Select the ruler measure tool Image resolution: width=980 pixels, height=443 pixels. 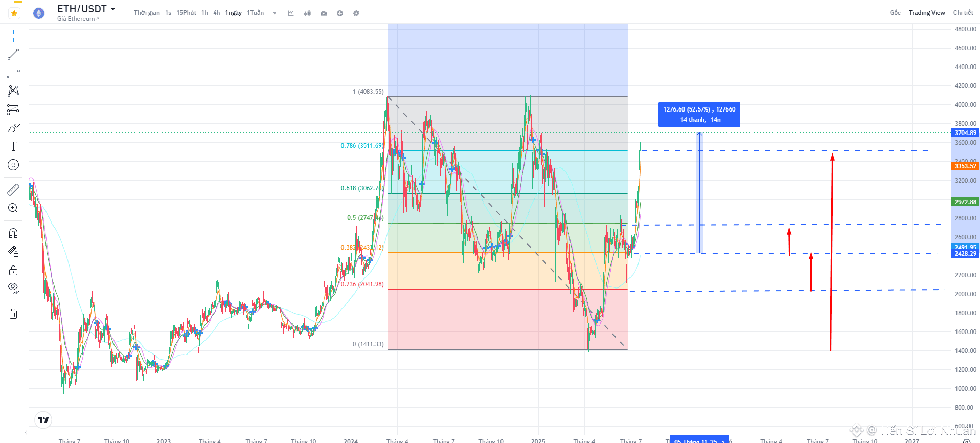coord(13,190)
